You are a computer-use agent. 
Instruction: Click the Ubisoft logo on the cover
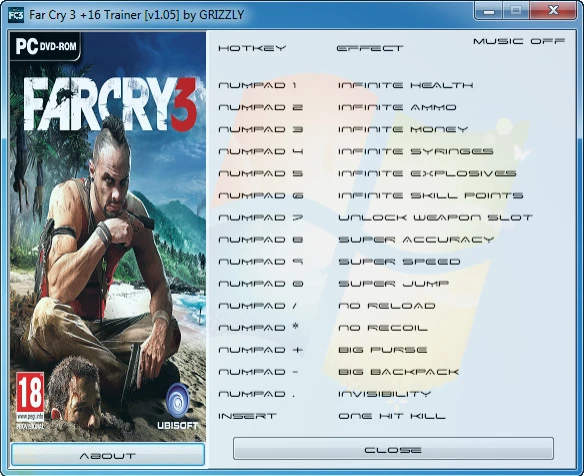(x=178, y=406)
